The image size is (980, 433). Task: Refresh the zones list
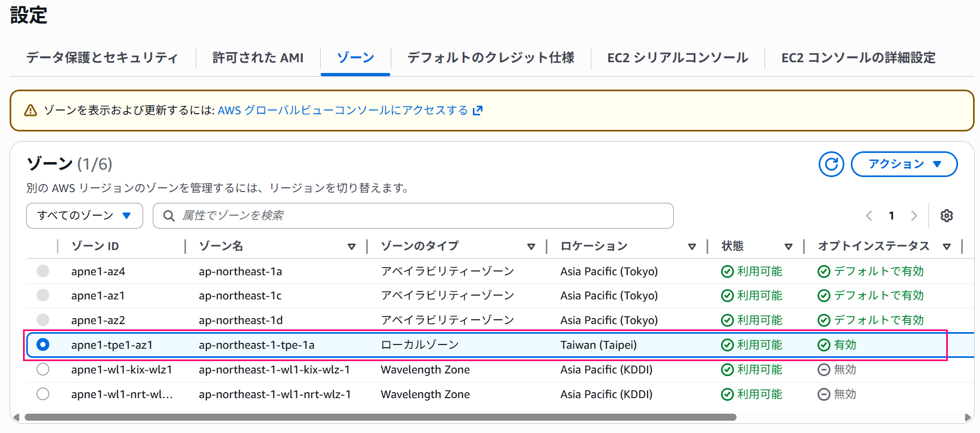coord(831,164)
